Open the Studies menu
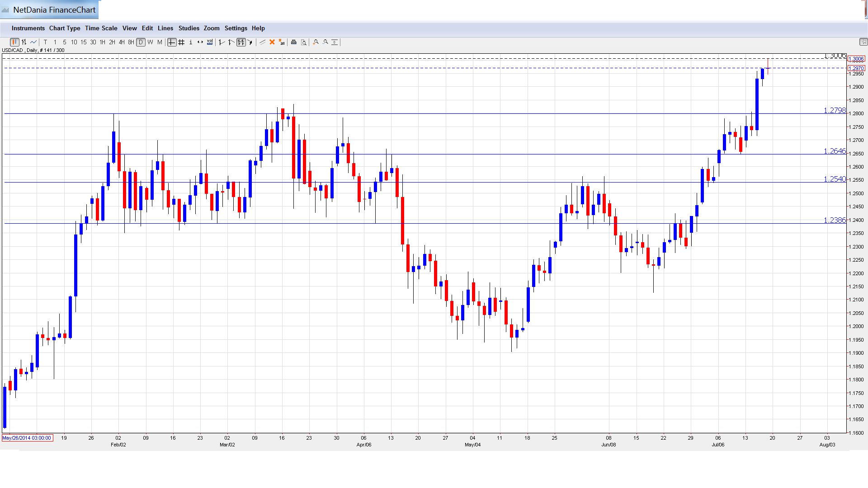 pos(189,28)
